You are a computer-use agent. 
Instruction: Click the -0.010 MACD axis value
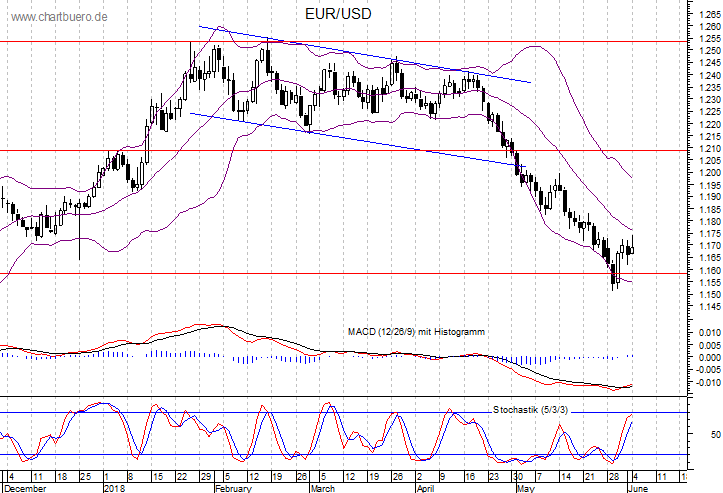(706, 410)
